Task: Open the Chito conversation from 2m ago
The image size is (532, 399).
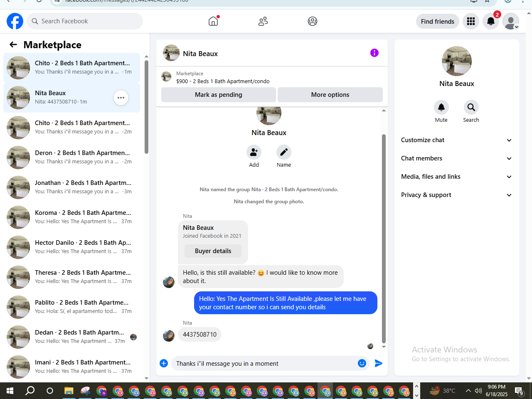Action: (72, 128)
